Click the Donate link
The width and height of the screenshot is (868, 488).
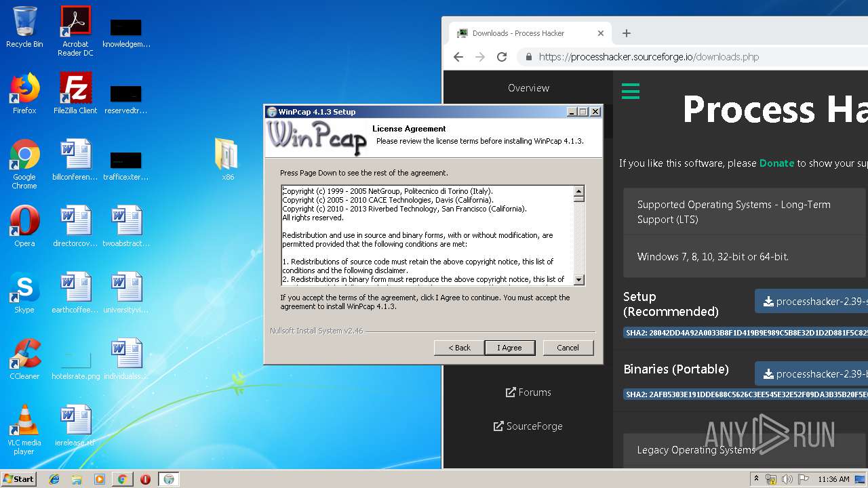pyautogui.click(x=776, y=163)
